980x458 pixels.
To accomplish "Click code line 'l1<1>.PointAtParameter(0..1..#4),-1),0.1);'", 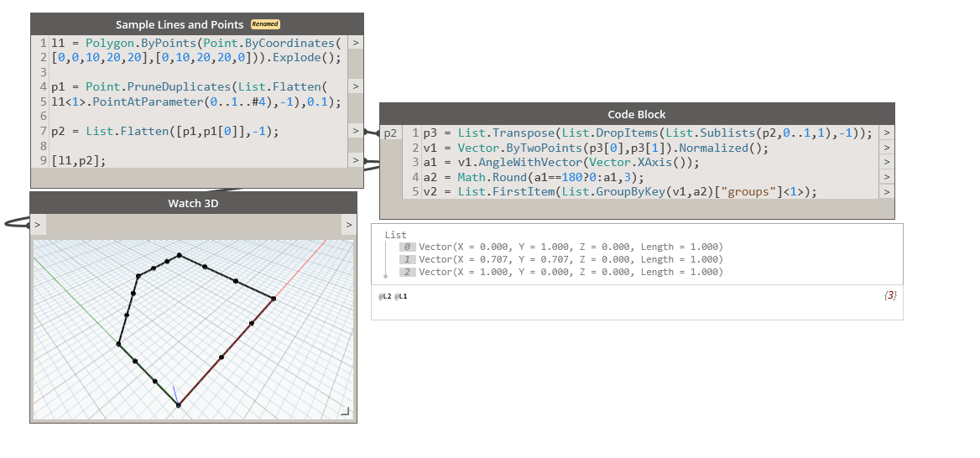I will tap(196, 101).
